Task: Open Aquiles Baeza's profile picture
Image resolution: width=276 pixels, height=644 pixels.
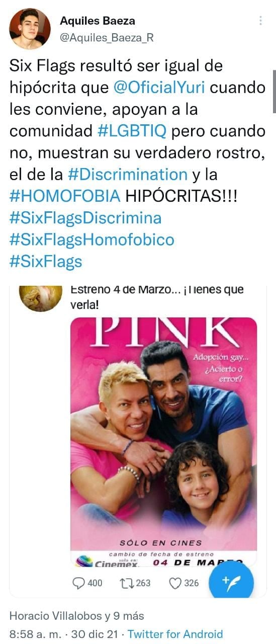Action: click(30, 29)
